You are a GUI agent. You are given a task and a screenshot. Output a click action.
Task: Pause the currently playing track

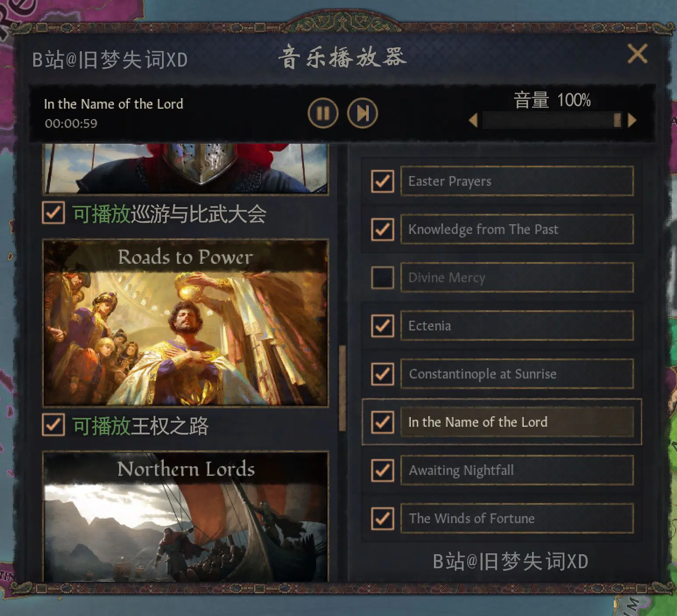point(323,113)
